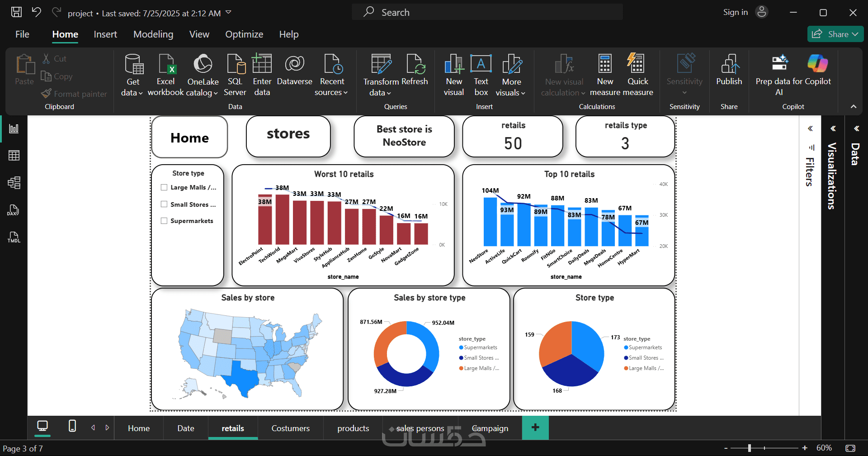The height and width of the screenshot is (456, 868).
Task: Add a New visual
Action: coord(454,75)
